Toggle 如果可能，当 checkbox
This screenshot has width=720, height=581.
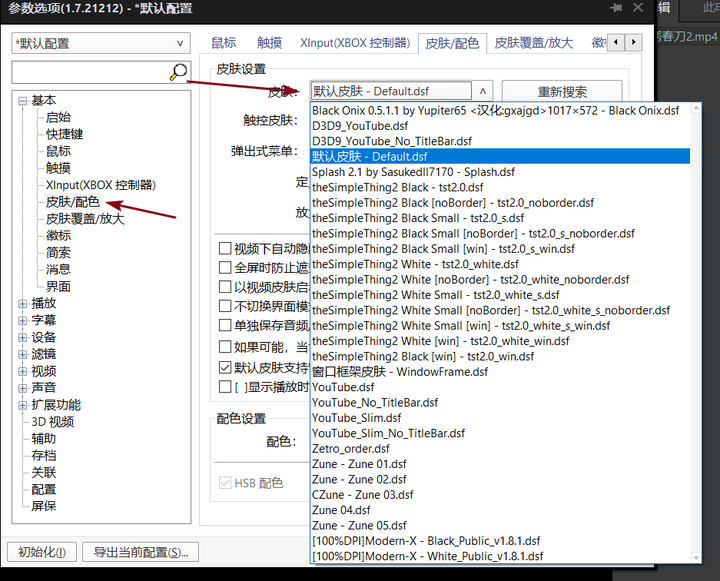pos(225,346)
